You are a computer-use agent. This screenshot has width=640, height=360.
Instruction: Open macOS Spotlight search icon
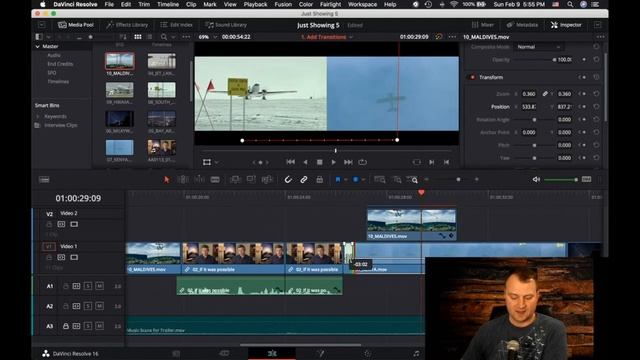[x=569, y=4]
